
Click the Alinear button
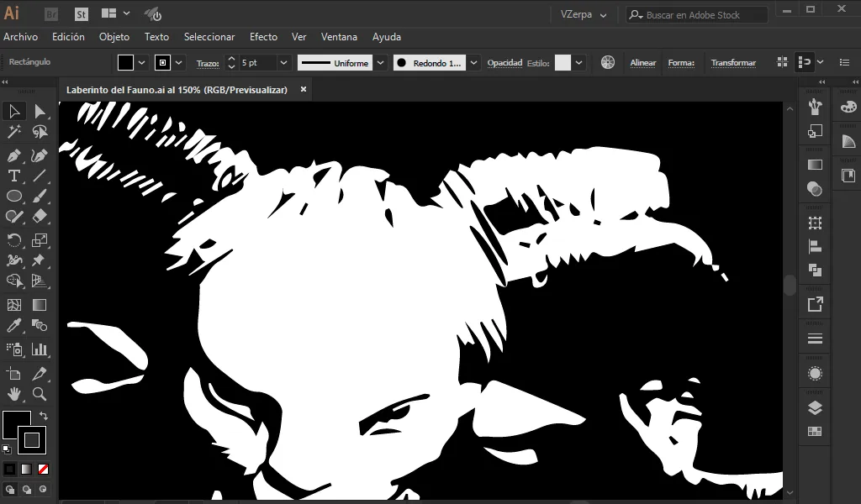click(x=643, y=62)
